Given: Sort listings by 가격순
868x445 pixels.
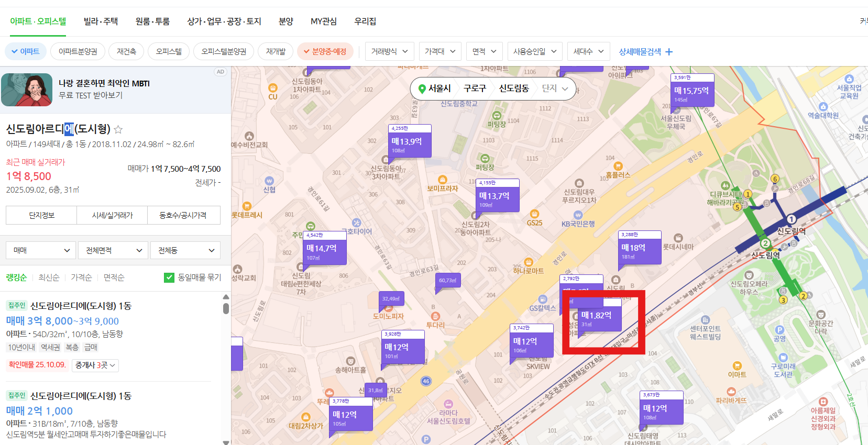Looking at the screenshot, I should click(81, 277).
